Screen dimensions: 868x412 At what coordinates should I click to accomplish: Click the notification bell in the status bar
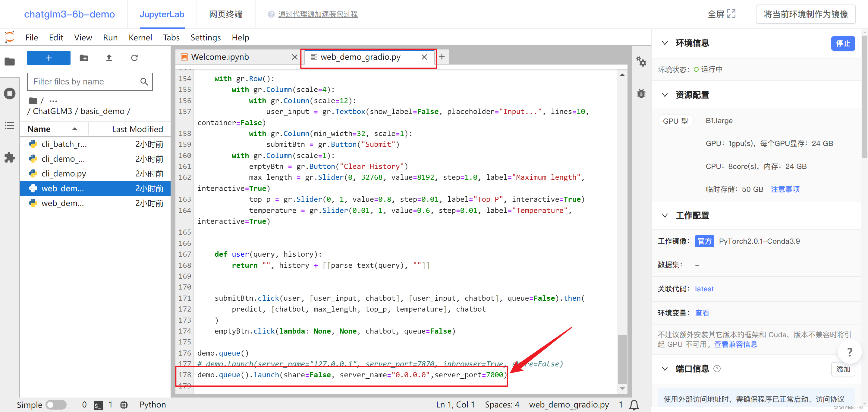click(x=634, y=404)
